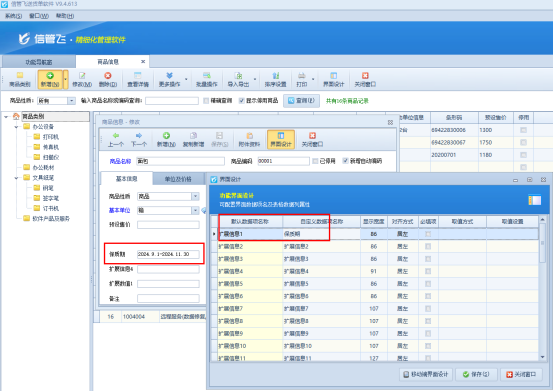Viewport: 554px width, 391px height.
Task: Click the red 删除 delete icon
Action: [x=108, y=76]
